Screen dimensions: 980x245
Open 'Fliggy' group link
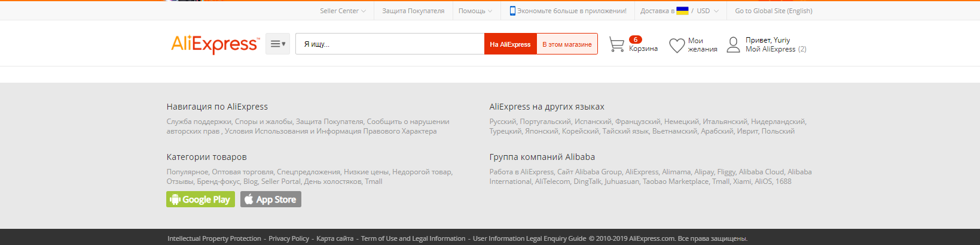pos(726,172)
